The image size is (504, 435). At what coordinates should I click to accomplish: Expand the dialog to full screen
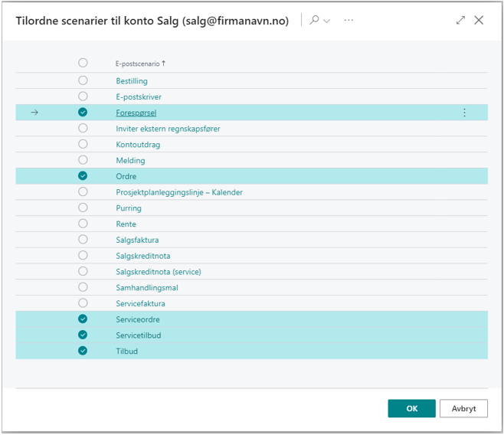(x=460, y=21)
